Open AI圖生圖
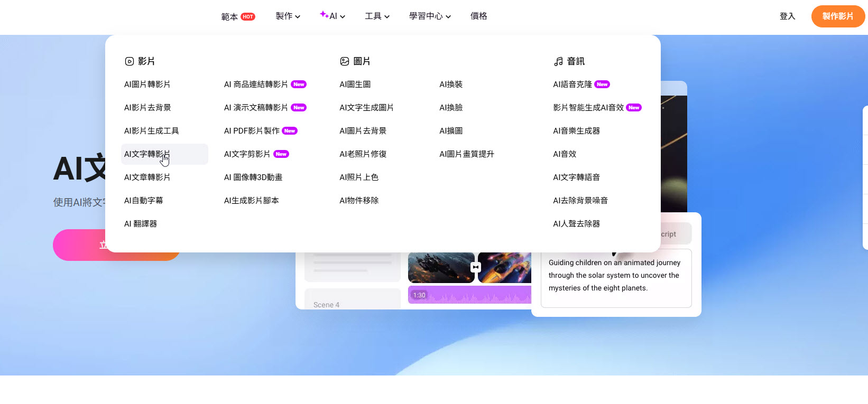This screenshot has height=404, width=868. (355, 84)
